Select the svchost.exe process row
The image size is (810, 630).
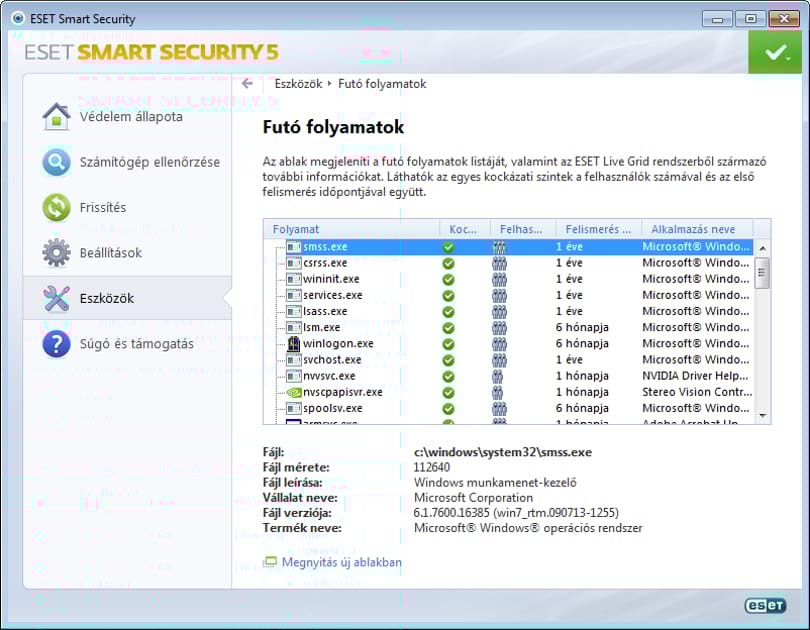click(508, 359)
